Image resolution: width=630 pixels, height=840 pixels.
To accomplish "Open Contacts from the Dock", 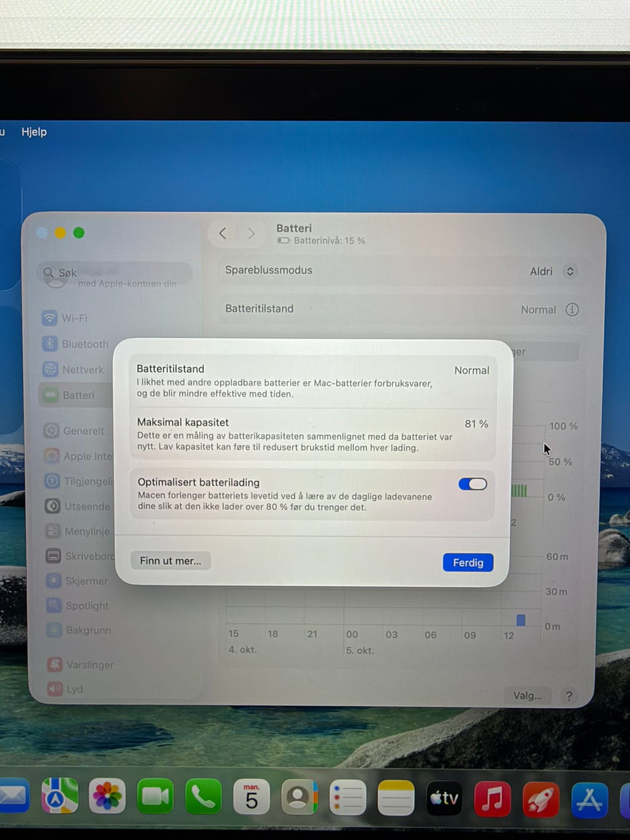I will [299, 797].
